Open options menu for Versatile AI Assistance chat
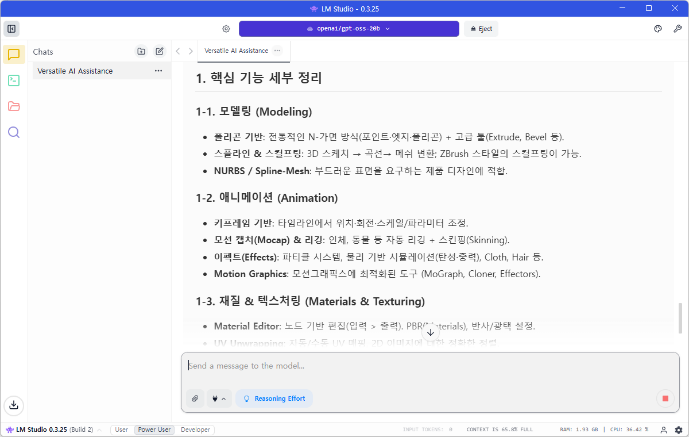The image size is (689, 437). [158, 71]
